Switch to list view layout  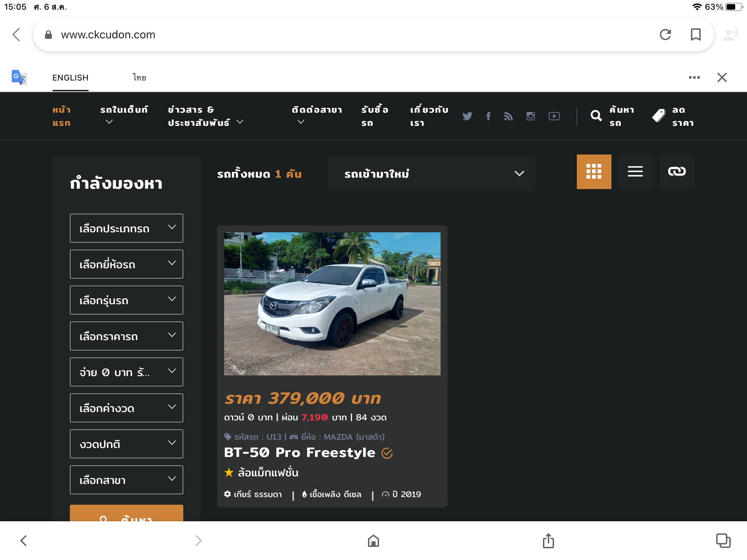tap(635, 172)
